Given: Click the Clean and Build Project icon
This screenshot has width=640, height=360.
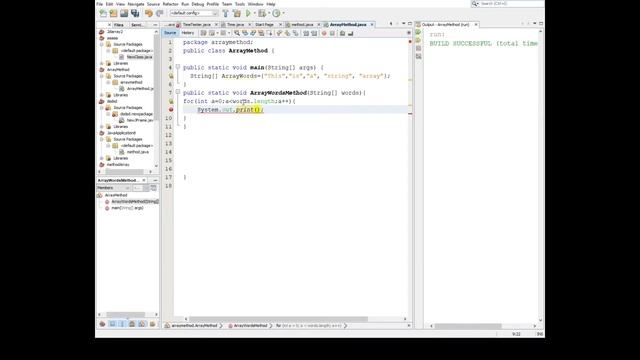Looking at the screenshot, I should coord(237,13).
